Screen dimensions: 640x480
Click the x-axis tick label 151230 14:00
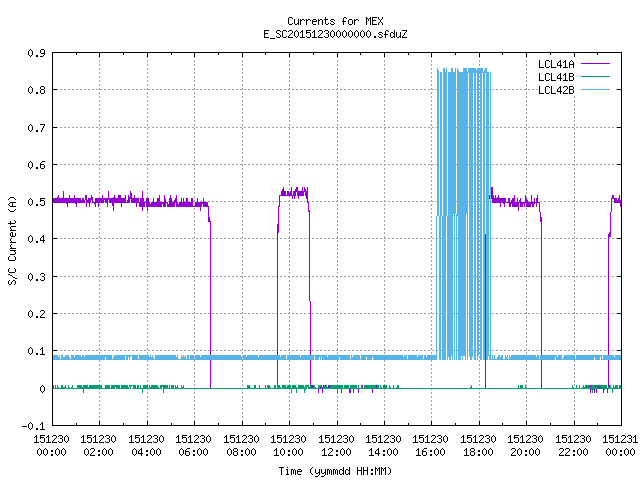tap(383, 446)
